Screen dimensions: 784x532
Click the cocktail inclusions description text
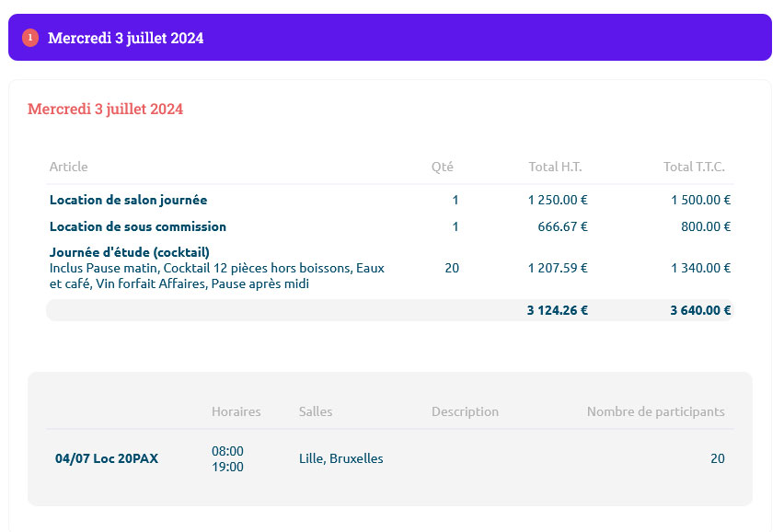(216, 276)
